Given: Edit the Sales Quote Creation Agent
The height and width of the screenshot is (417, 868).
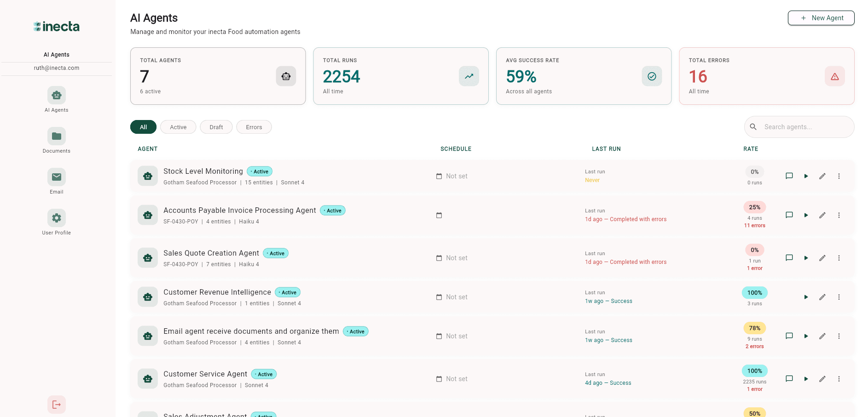Looking at the screenshot, I should [822, 258].
